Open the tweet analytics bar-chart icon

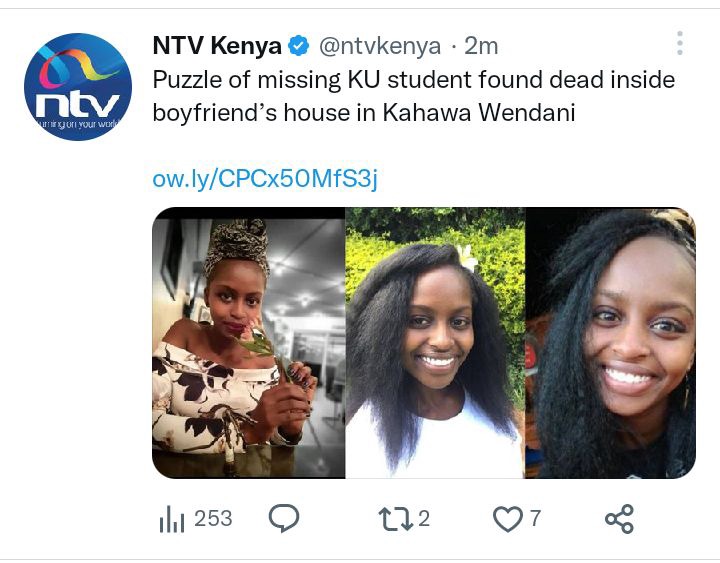[x=172, y=519]
